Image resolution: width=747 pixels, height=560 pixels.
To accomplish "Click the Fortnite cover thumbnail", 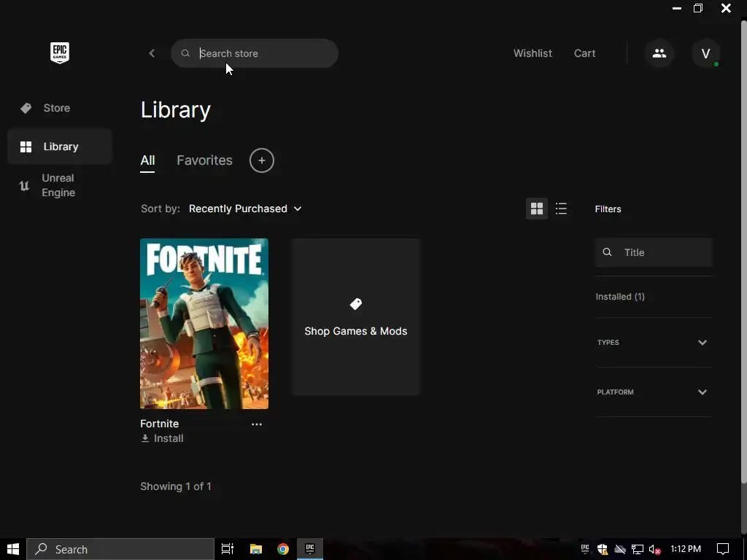I will [x=204, y=324].
